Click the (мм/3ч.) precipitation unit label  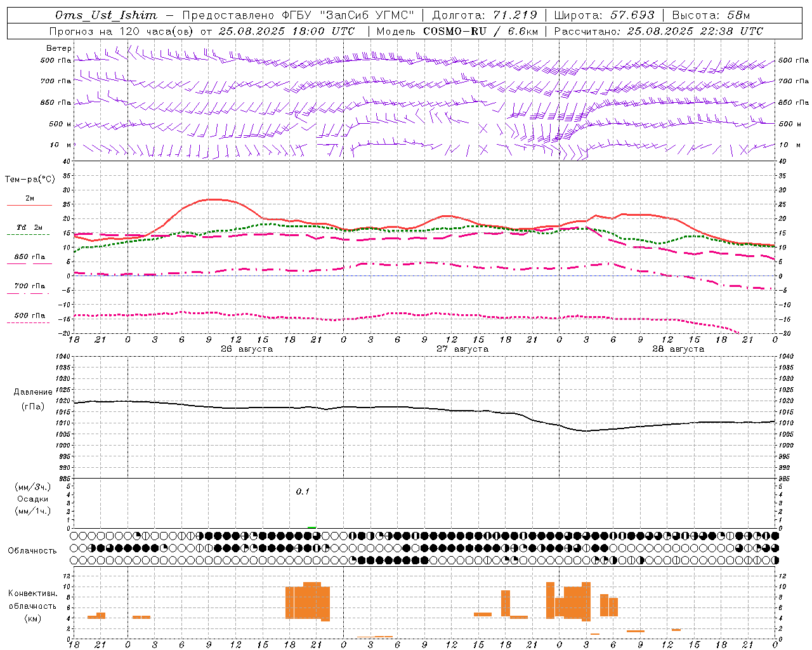click(32, 487)
